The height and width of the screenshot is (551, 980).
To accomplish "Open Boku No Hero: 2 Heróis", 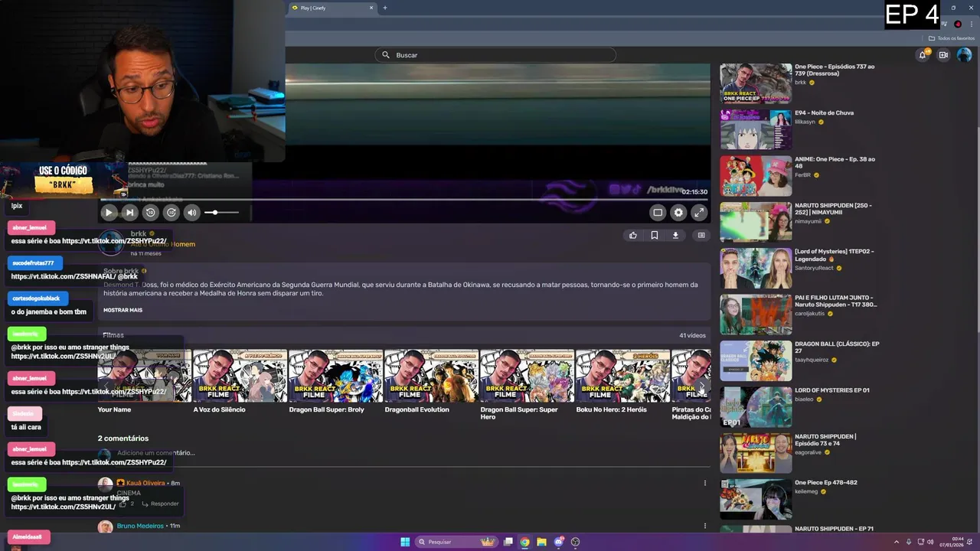I will point(622,376).
